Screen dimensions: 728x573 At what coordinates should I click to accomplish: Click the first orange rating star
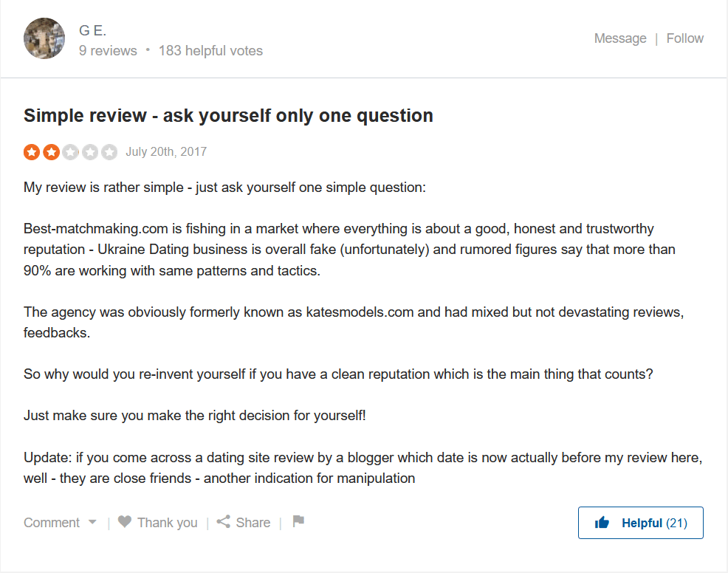click(32, 152)
